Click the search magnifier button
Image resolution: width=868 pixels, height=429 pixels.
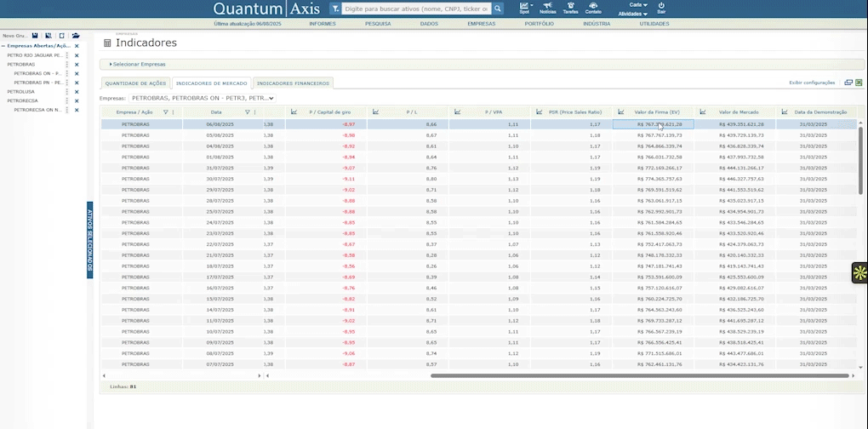click(498, 9)
